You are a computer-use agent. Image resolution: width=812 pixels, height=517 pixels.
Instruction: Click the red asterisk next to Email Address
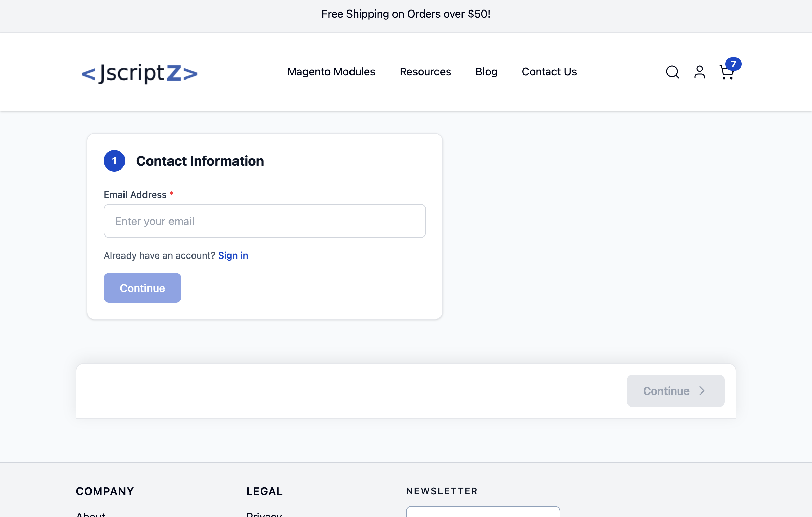click(171, 194)
